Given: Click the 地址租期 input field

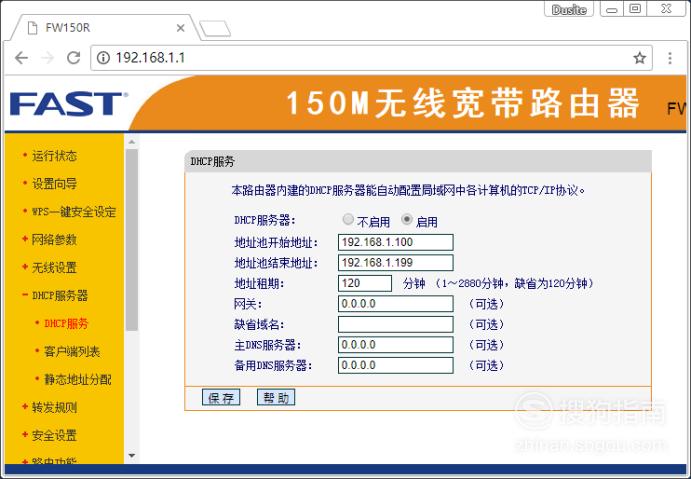Looking at the screenshot, I should pos(364,283).
